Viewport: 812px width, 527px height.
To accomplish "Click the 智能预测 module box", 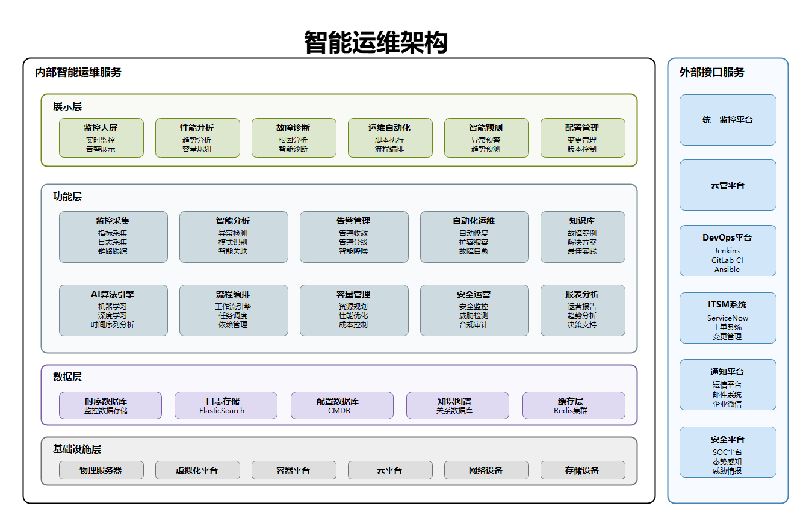I will tap(486, 138).
